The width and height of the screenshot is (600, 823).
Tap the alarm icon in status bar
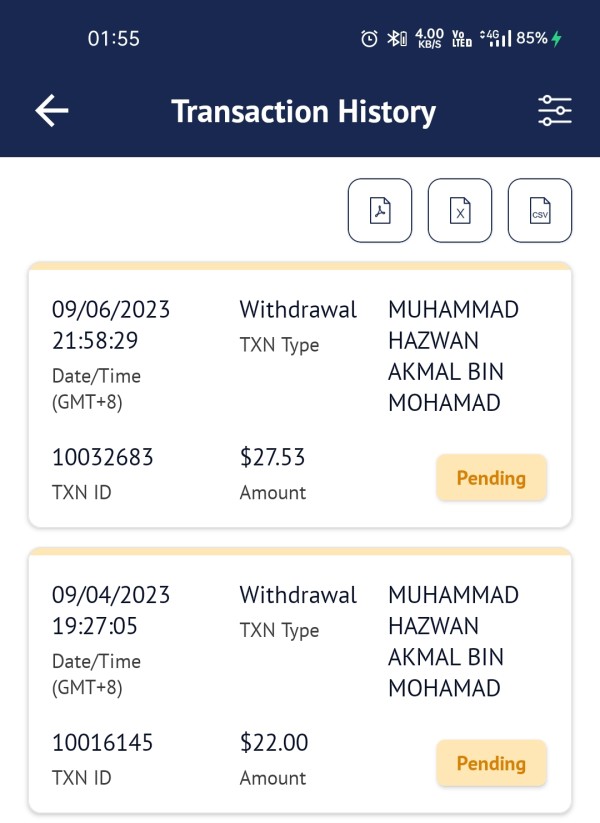click(x=369, y=39)
